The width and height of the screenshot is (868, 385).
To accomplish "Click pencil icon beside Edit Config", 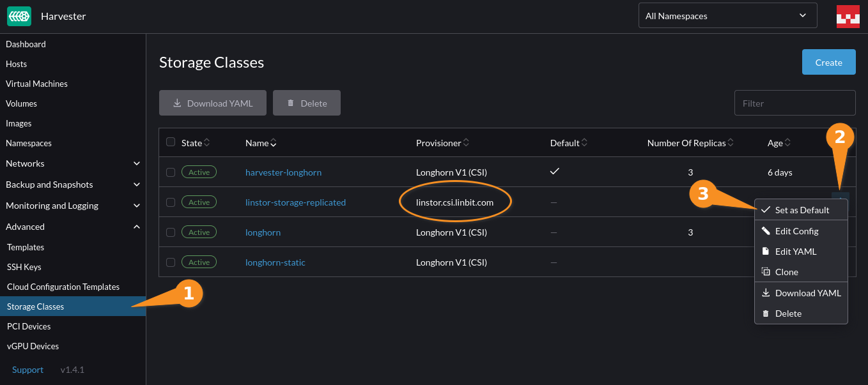I will point(766,231).
